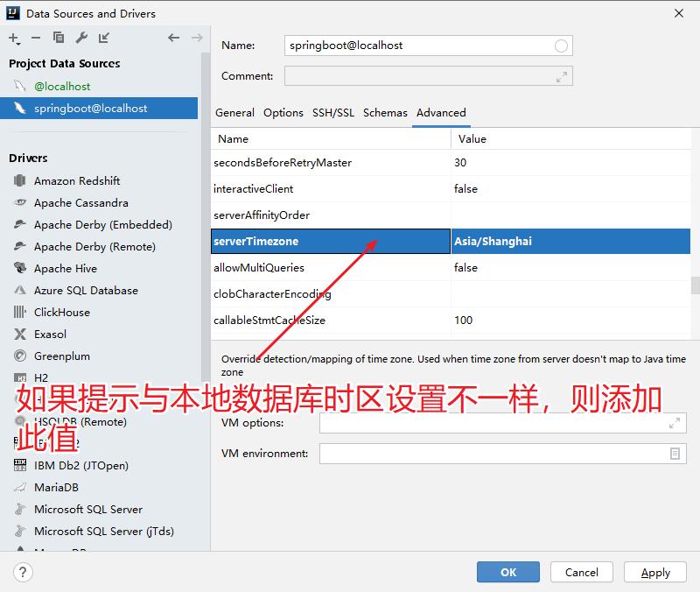
Task: Select MariaDB driver
Action: (x=56, y=488)
